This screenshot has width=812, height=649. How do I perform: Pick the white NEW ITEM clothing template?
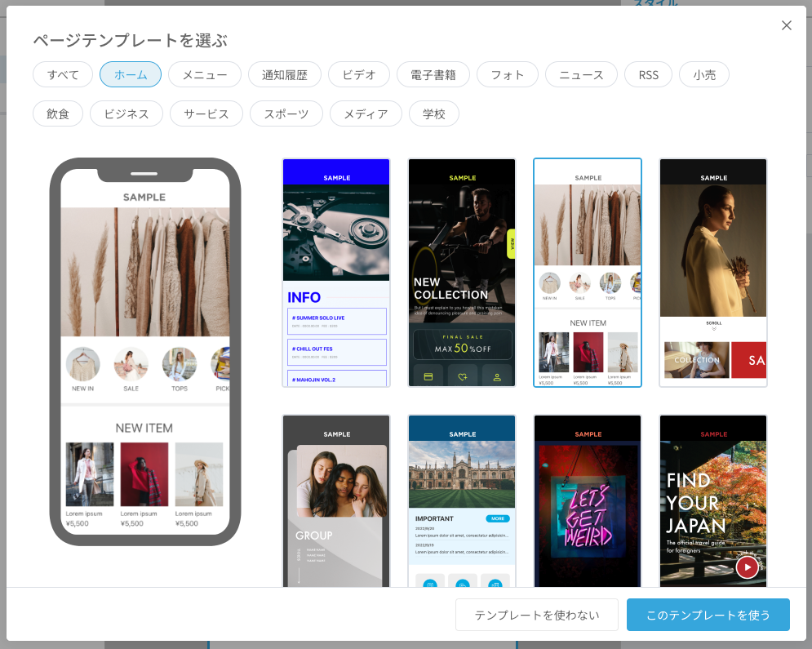588,273
